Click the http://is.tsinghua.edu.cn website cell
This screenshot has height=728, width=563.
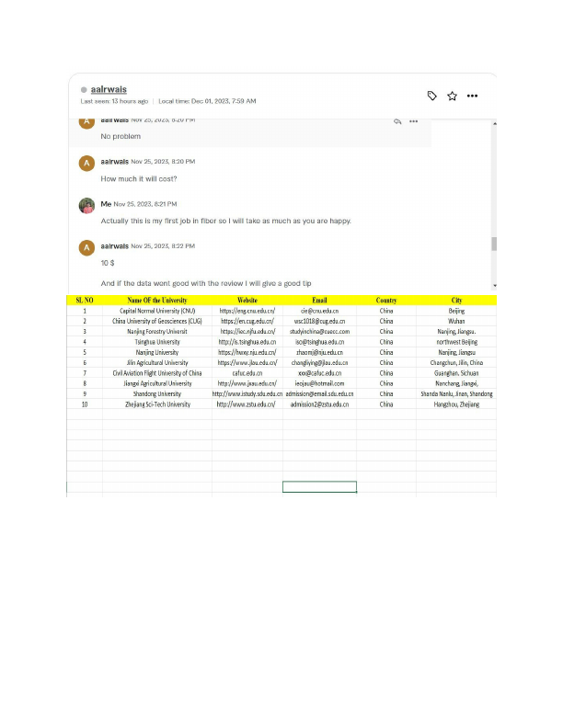tap(247, 342)
